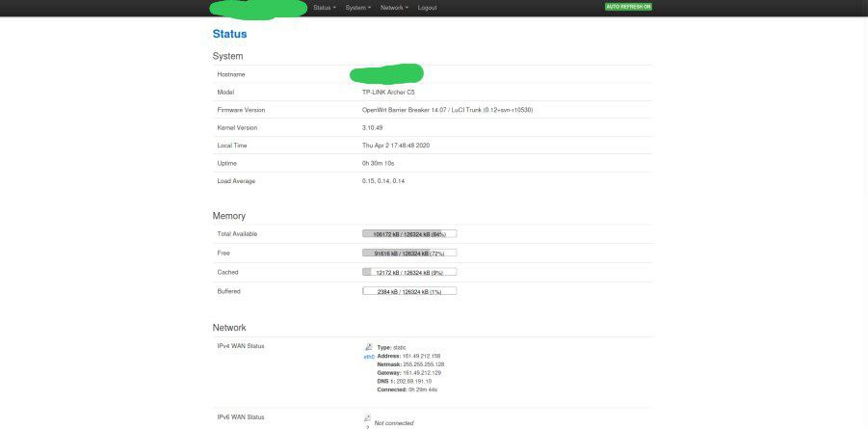Click the Buffered memory usage bar
The image size is (868, 429).
408,291
